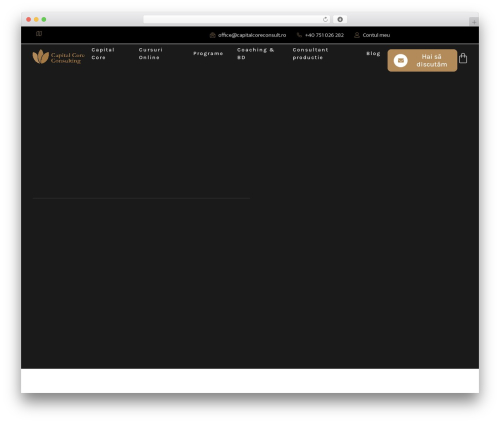The image size is (500, 423).
Task: Maximize the browser window with the green button
Action: coord(44,19)
